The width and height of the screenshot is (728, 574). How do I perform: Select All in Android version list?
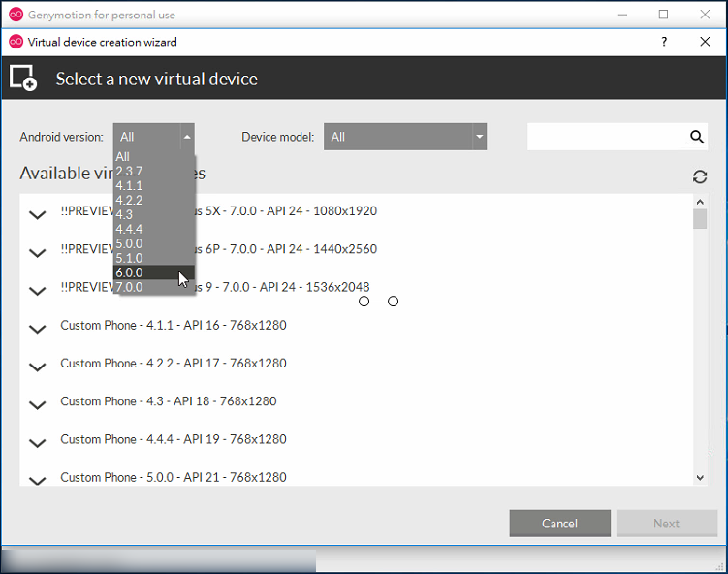[x=154, y=156]
